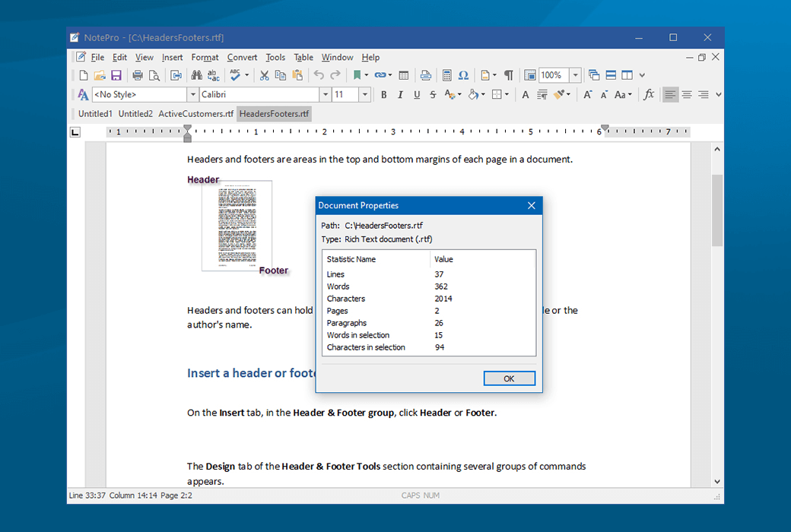Click the ruler tab stop selector L box

75,132
